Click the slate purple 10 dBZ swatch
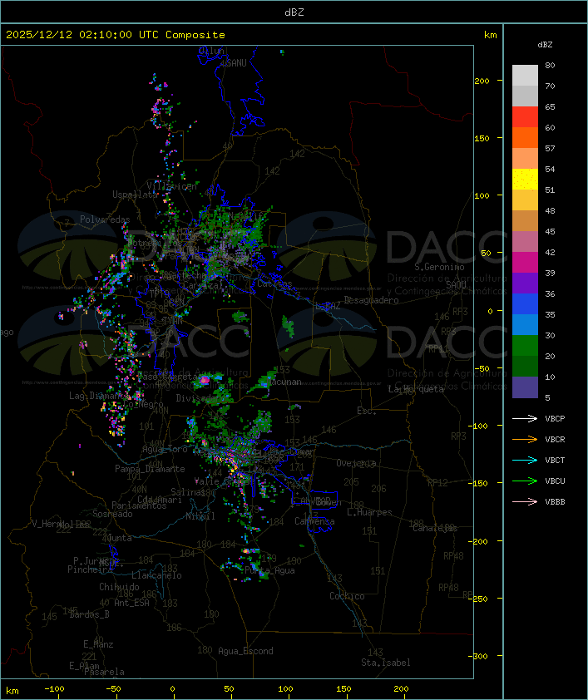The height and width of the screenshot is (700, 588). [525, 387]
